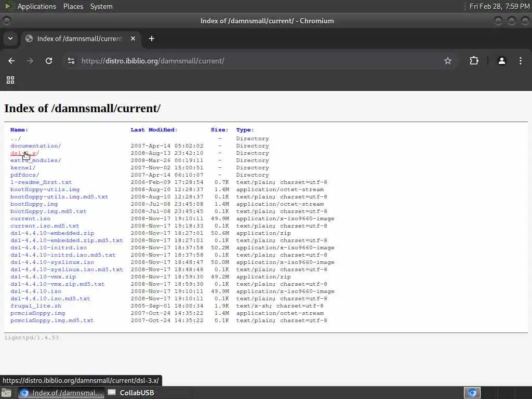Open current.iso.md5.txt
The height and width of the screenshot is (399, 532).
pos(45,226)
